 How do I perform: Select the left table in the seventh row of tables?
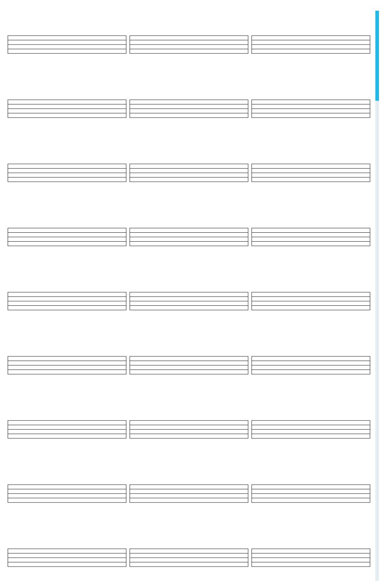pos(67,429)
